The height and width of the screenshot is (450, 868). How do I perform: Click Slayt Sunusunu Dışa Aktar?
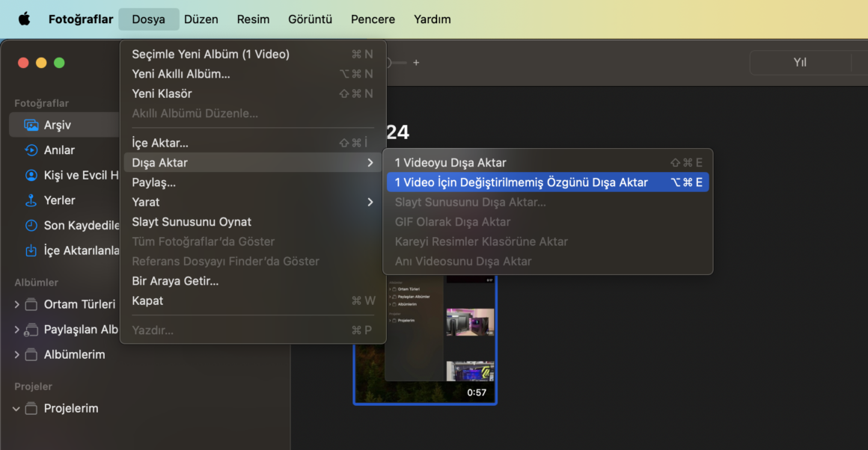(548, 202)
